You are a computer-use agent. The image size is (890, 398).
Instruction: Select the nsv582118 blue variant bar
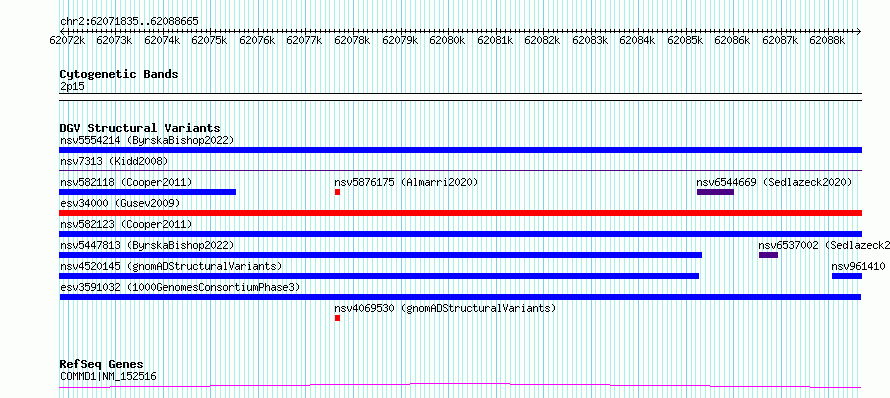(148, 192)
